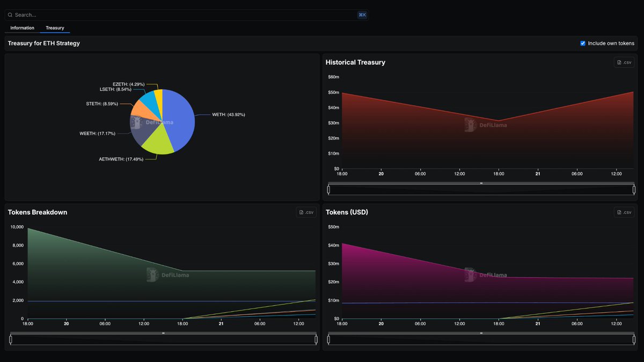Click Tokens (USD) right zoom slider handle
Screen dimensions: 644x362
point(634,339)
